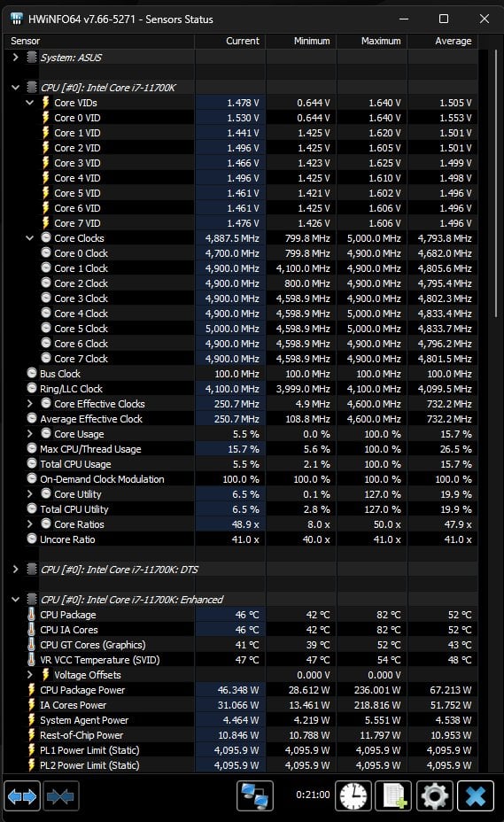This screenshot has height=822, width=504.
Task: Click the lightning icon beside CPU Package Power
Action: (x=32, y=689)
